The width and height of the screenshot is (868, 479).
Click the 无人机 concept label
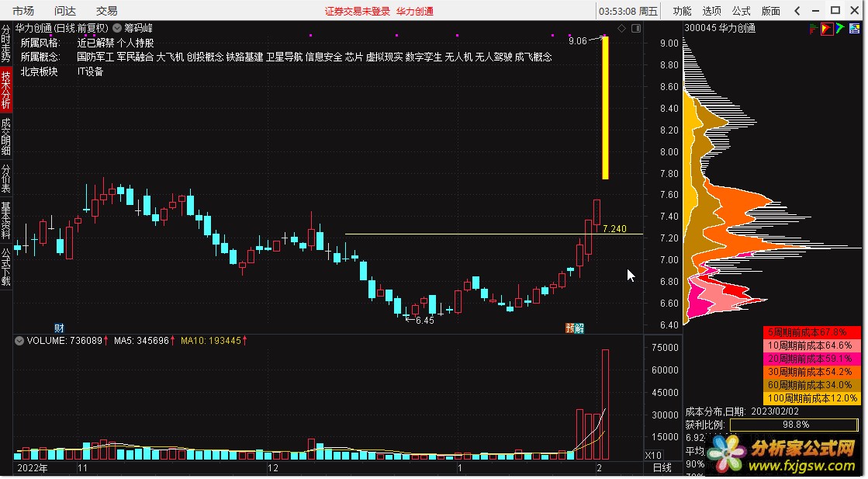[x=458, y=57]
